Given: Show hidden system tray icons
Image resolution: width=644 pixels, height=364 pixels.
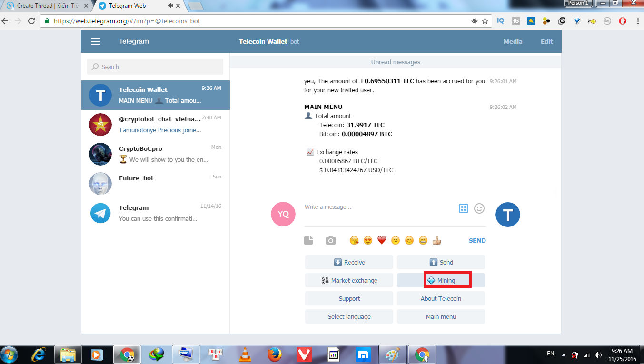Looking at the screenshot, I should click(564, 354).
